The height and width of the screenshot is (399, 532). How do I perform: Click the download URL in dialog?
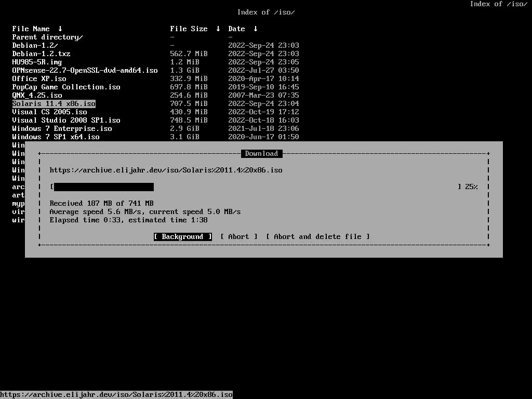click(x=166, y=170)
